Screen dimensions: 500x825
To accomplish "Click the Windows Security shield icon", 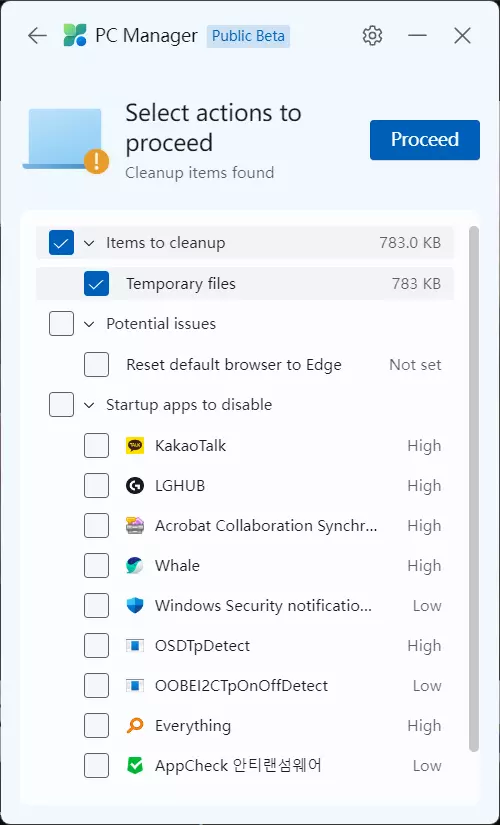I will pos(135,606).
